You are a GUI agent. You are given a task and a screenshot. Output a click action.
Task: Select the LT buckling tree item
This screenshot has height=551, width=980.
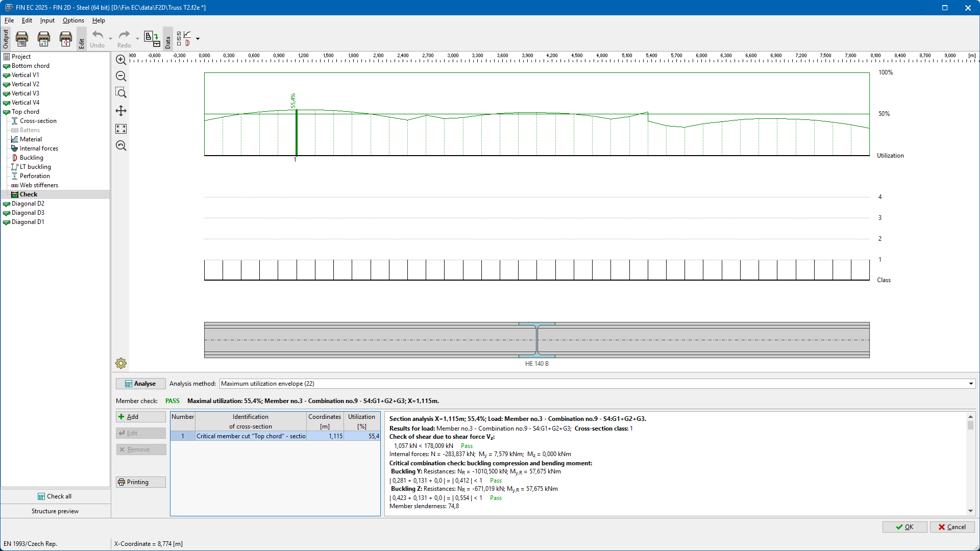click(x=35, y=167)
